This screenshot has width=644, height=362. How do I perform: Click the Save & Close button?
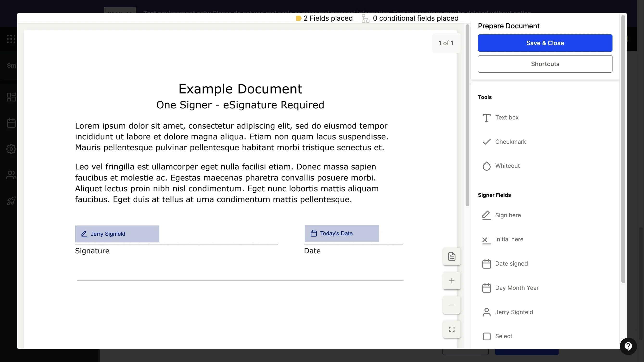[545, 43]
